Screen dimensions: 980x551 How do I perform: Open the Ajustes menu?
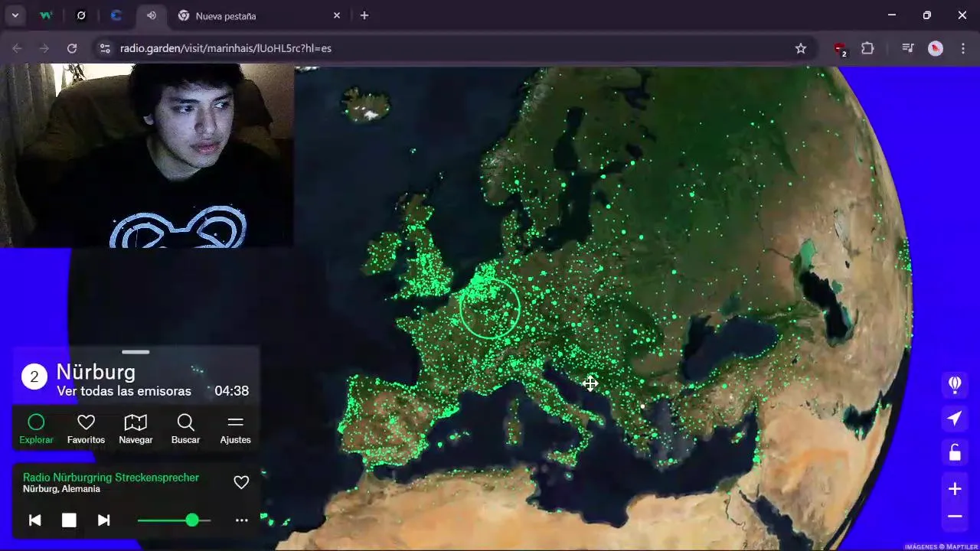click(235, 429)
